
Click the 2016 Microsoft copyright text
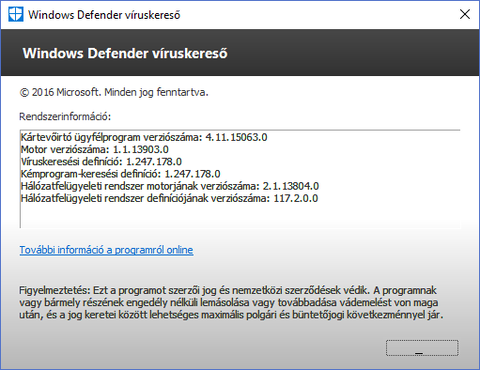tap(114, 92)
